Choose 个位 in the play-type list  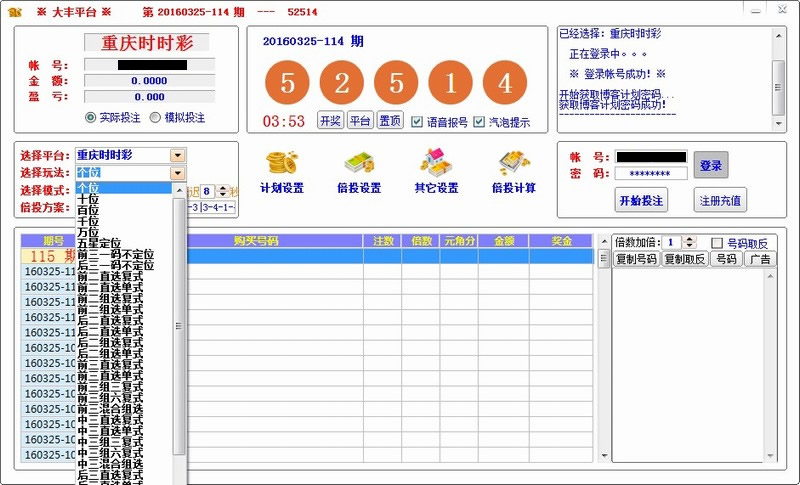(x=124, y=188)
